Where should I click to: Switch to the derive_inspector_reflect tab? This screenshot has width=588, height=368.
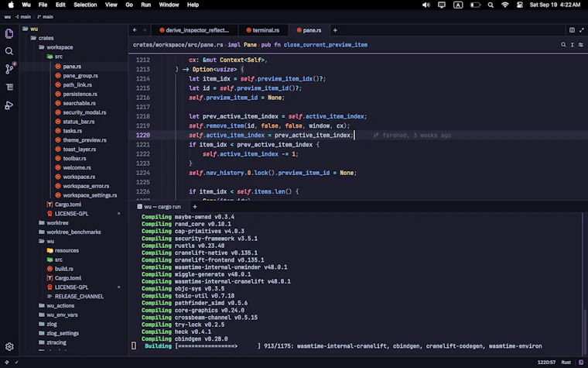[194, 30]
